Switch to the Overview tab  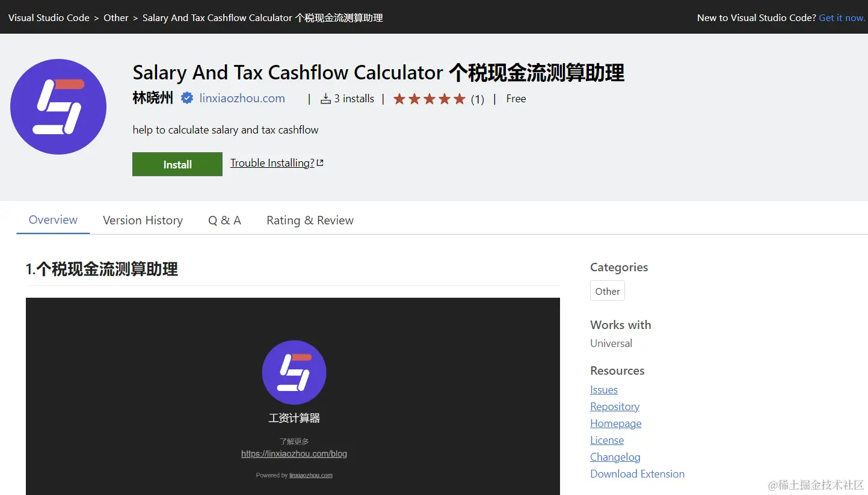pos(53,220)
